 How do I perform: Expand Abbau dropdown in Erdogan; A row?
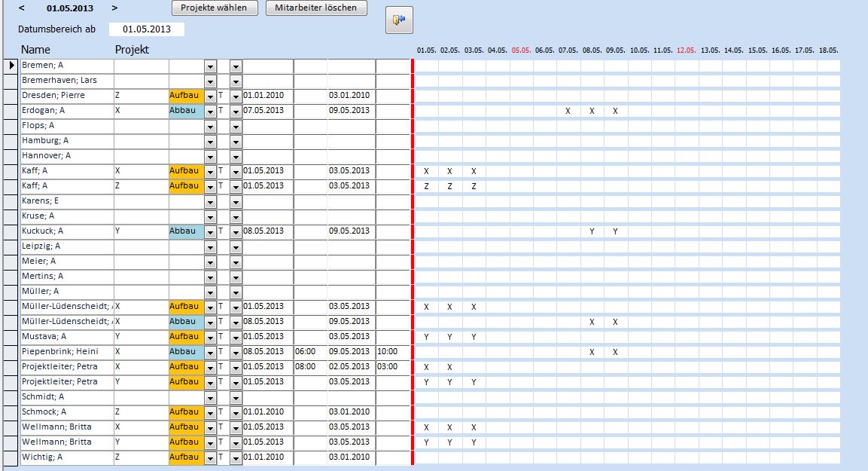(210, 112)
